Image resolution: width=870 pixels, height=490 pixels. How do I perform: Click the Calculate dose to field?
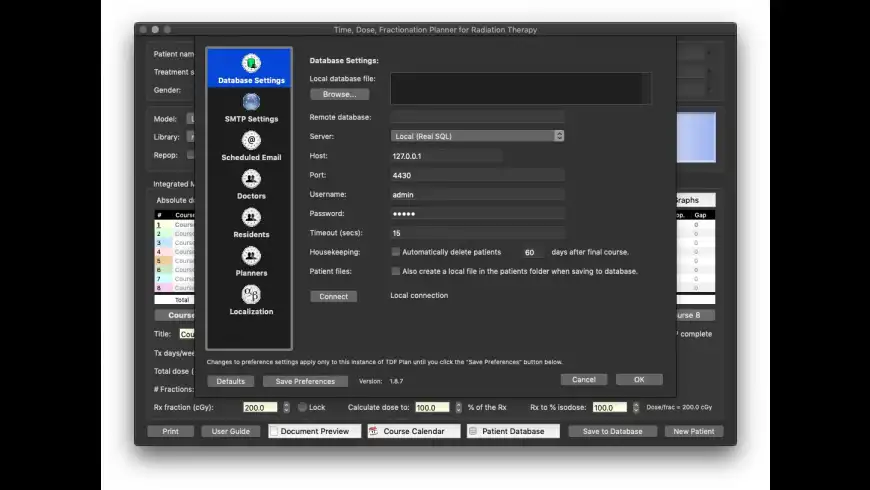[x=432, y=407]
